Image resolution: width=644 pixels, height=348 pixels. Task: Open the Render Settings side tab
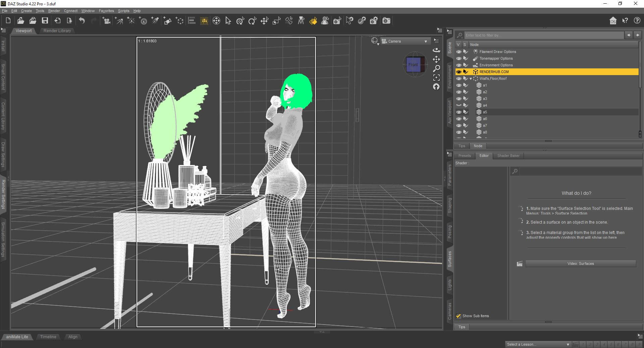point(3,194)
